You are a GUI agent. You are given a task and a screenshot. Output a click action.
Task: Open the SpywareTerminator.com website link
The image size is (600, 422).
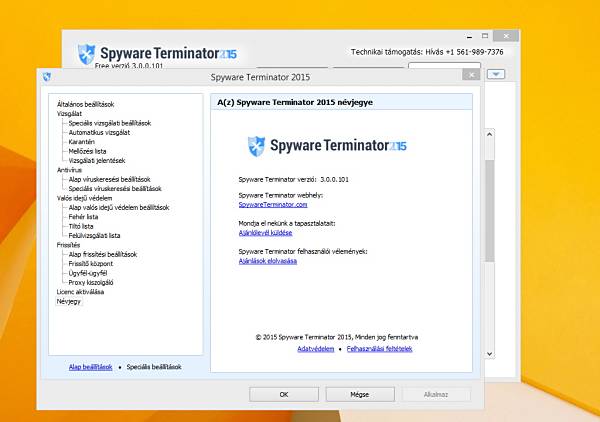point(273,205)
